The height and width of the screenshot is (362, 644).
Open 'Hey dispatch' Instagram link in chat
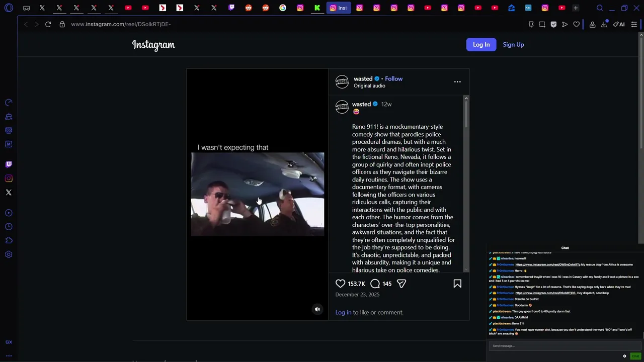click(x=546, y=293)
